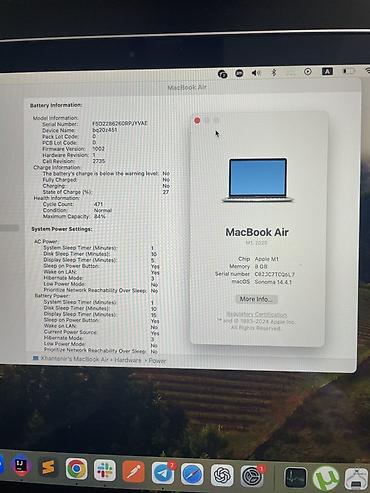The height and width of the screenshot is (493, 370).
Task: Open System Settings from the Dock
Action: coord(252,477)
